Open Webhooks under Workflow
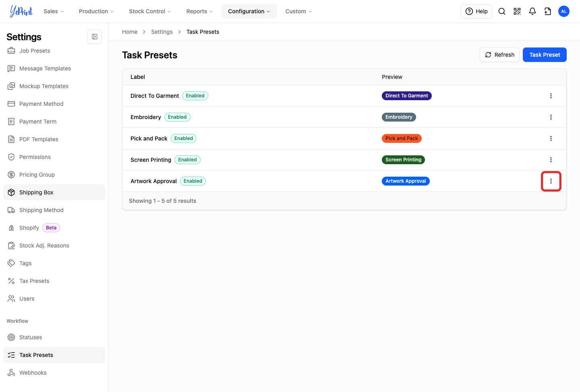Screen dimensions: 580x392 (54, 373)
